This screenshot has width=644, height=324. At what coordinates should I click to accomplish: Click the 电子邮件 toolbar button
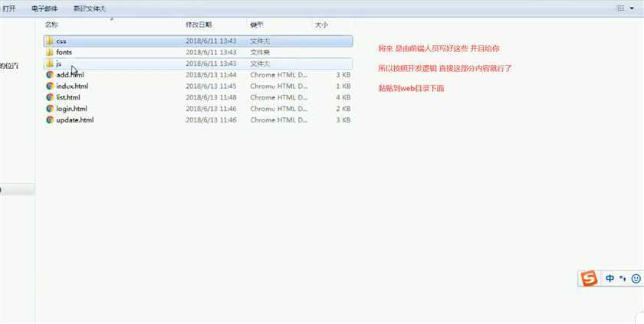pyautogui.click(x=44, y=8)
